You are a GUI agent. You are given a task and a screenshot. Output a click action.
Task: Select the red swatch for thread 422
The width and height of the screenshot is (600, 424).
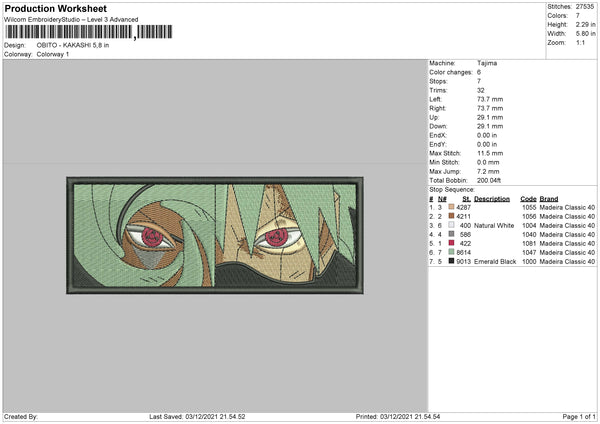coord(451,243)
